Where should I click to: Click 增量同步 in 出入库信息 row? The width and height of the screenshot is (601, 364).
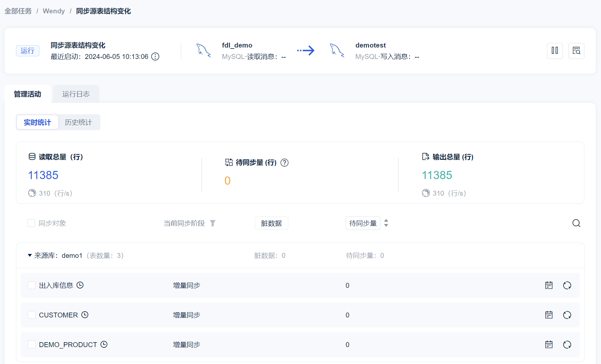coord(187,286)
